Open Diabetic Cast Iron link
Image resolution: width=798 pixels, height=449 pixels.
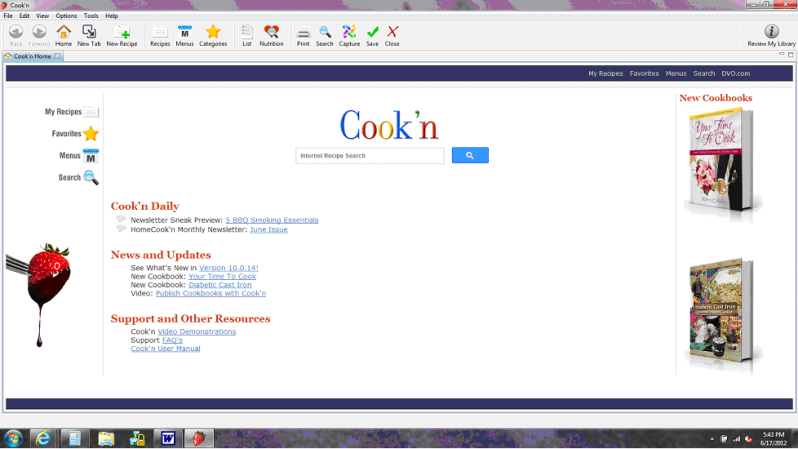220,285
